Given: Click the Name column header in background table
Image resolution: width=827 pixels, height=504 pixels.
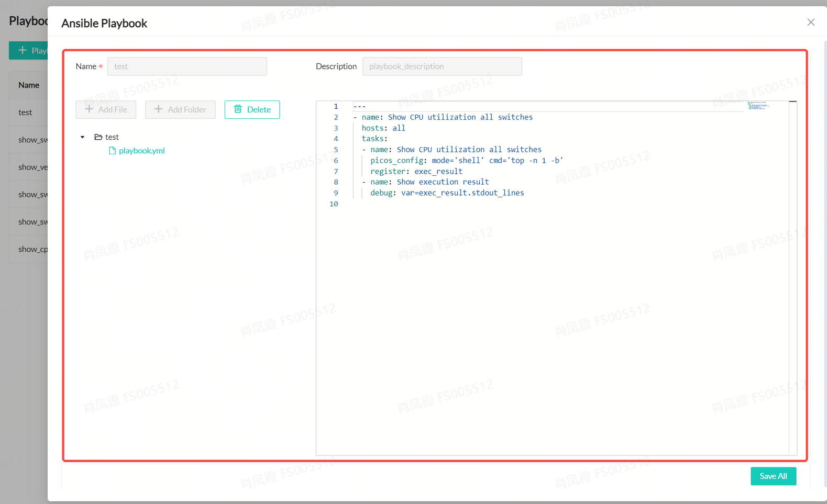Looking at the screenshot, I should (x=29, y=85).
